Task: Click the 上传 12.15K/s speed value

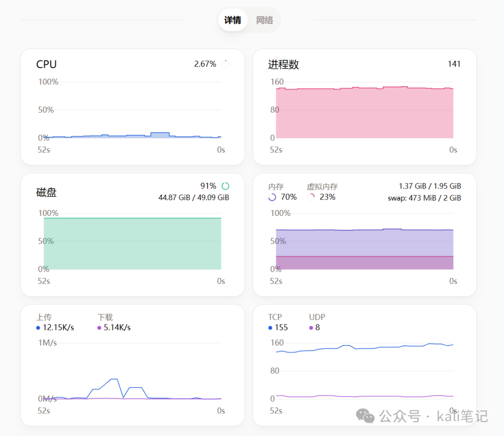Action: [x=58, y=328]
